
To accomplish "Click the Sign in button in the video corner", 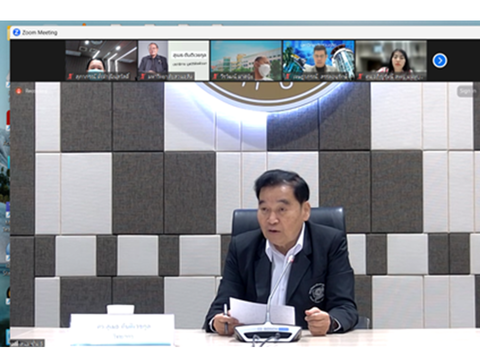I will 467,91.
